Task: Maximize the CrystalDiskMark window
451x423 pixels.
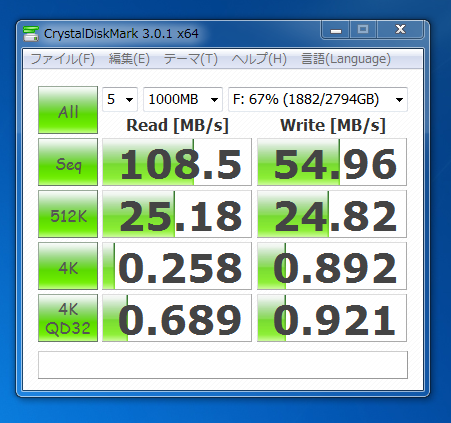Action: pyautogui.click(x=363, y=30)
